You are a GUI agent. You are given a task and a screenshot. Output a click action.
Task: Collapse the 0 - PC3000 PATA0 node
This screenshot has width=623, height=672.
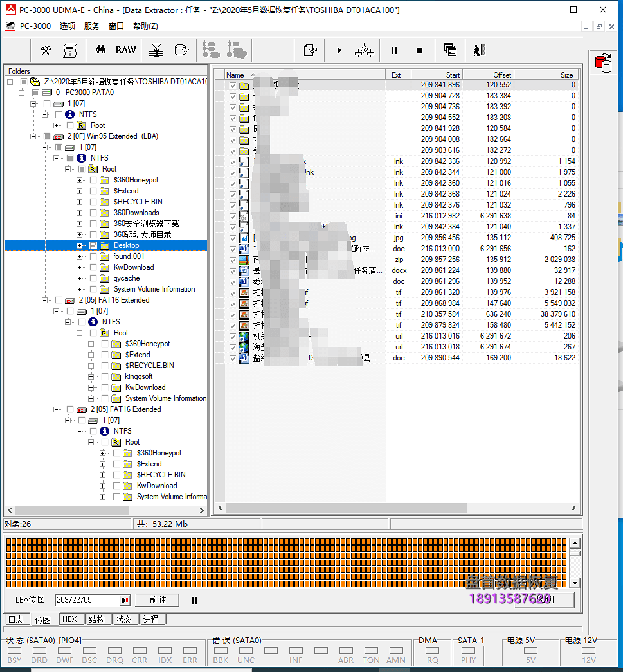click(21, 93)
